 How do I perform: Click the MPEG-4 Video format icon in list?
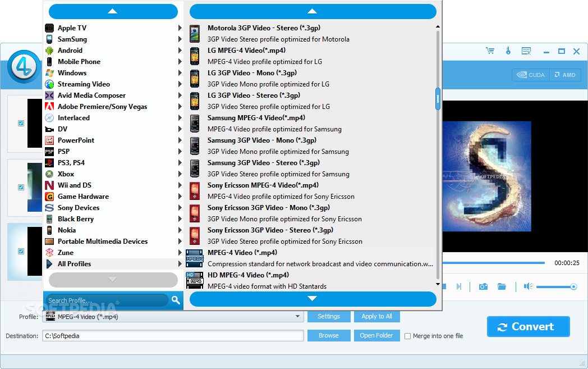pyautogui.click(x=195, y=258)
